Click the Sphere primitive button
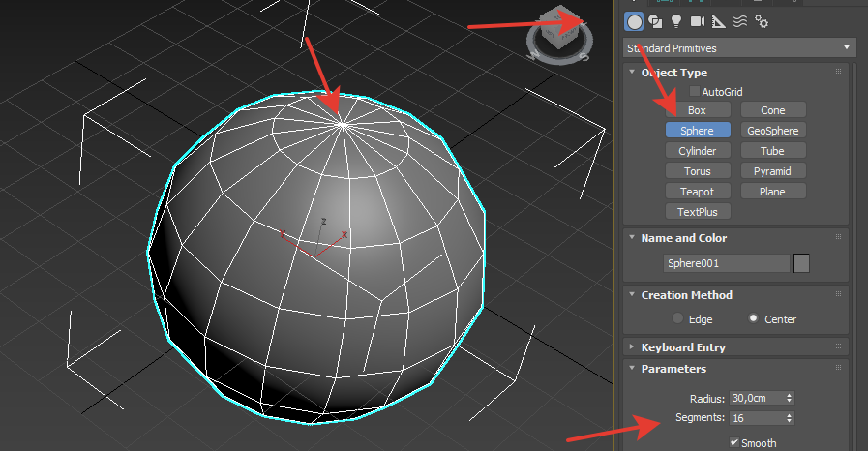 coord(698,131)
